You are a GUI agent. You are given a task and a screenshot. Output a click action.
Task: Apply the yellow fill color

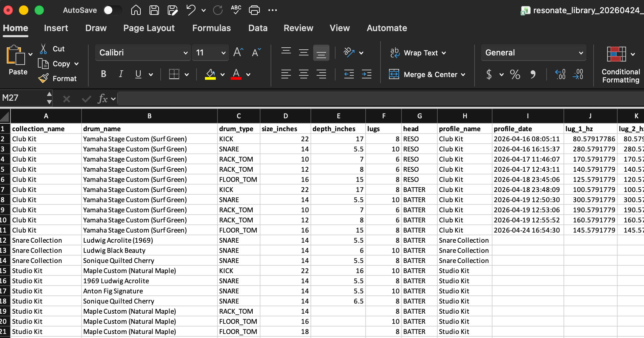click(x=210, y=74)
